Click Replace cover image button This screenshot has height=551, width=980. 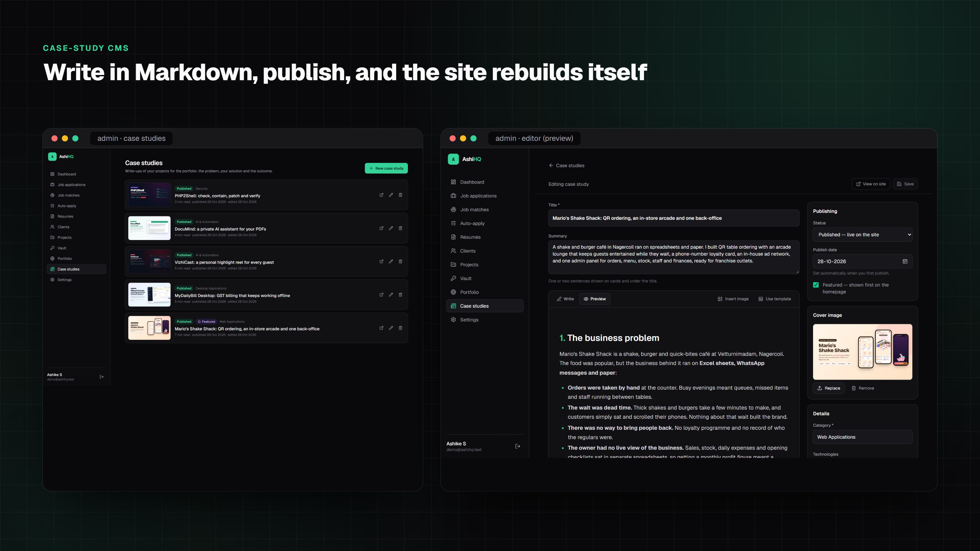829,388
